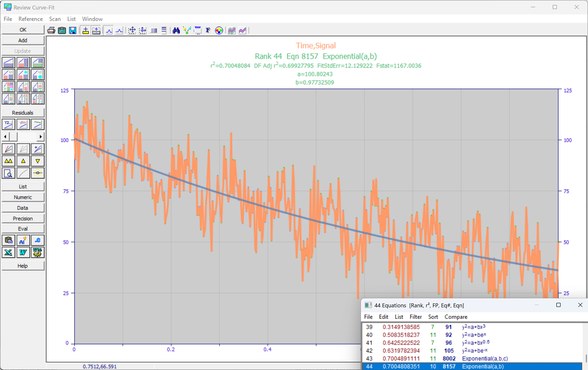
Task: Click the right arrow of equation scroll slider
Action: [x=40, y=136]
